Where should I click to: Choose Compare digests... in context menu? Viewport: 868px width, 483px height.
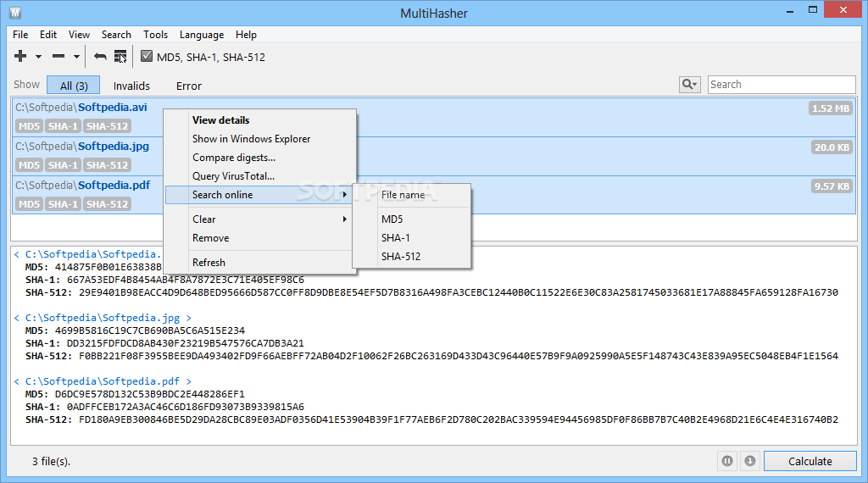coord(259,158)
